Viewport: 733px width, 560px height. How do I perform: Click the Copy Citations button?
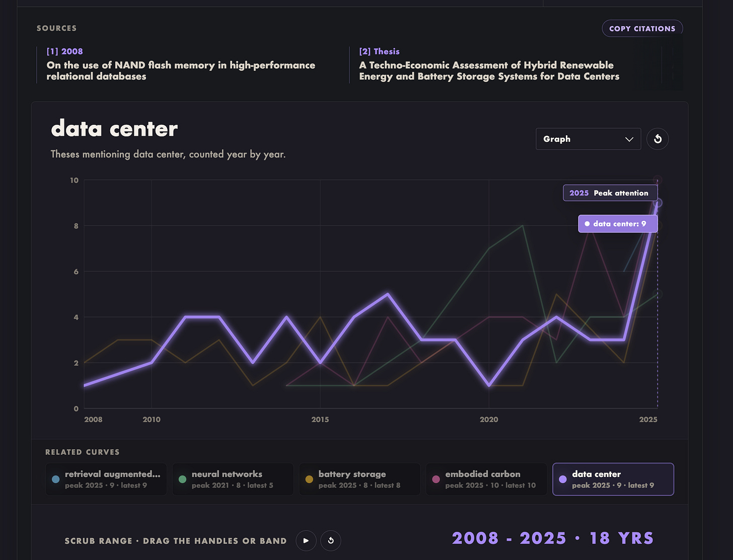click(x=642, y=29)
